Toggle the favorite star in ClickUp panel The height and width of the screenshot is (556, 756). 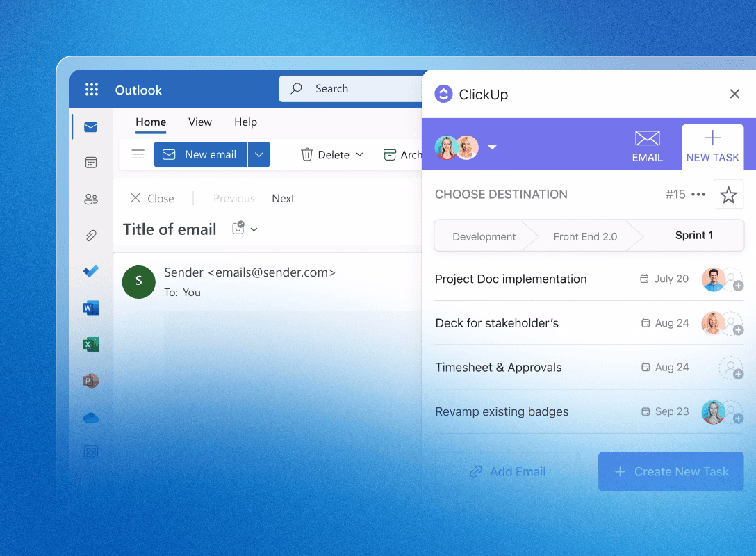coord(728,195)
